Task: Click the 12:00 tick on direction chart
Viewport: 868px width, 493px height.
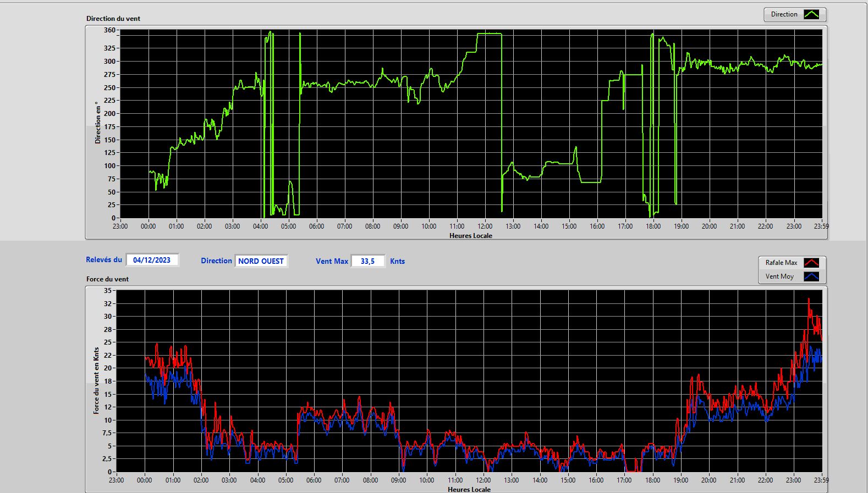Action: point(485,226)
